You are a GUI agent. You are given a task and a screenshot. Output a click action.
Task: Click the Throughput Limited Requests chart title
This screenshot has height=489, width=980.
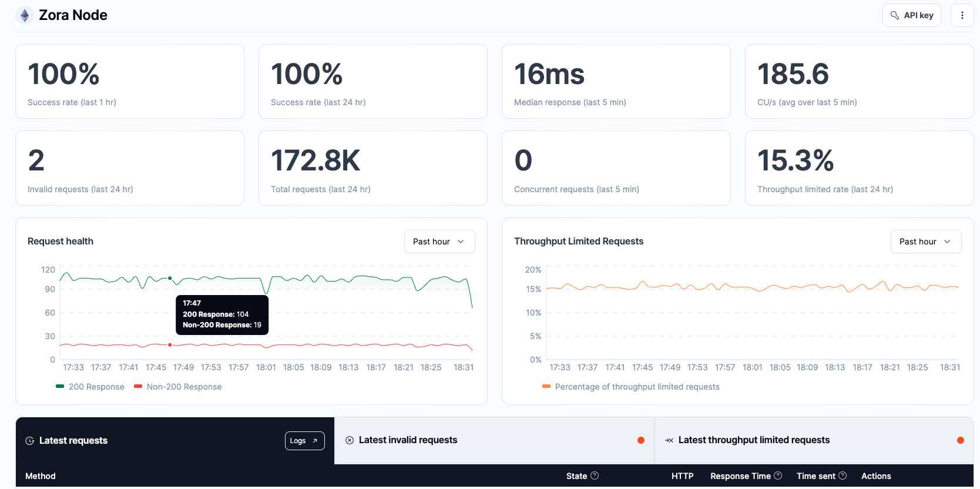[x=579, y=242]
